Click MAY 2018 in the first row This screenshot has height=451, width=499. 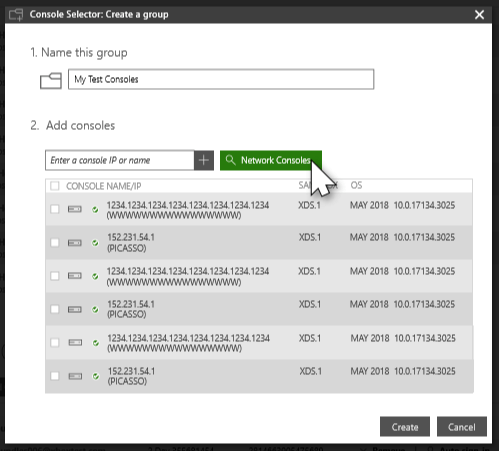coord(369,205)
